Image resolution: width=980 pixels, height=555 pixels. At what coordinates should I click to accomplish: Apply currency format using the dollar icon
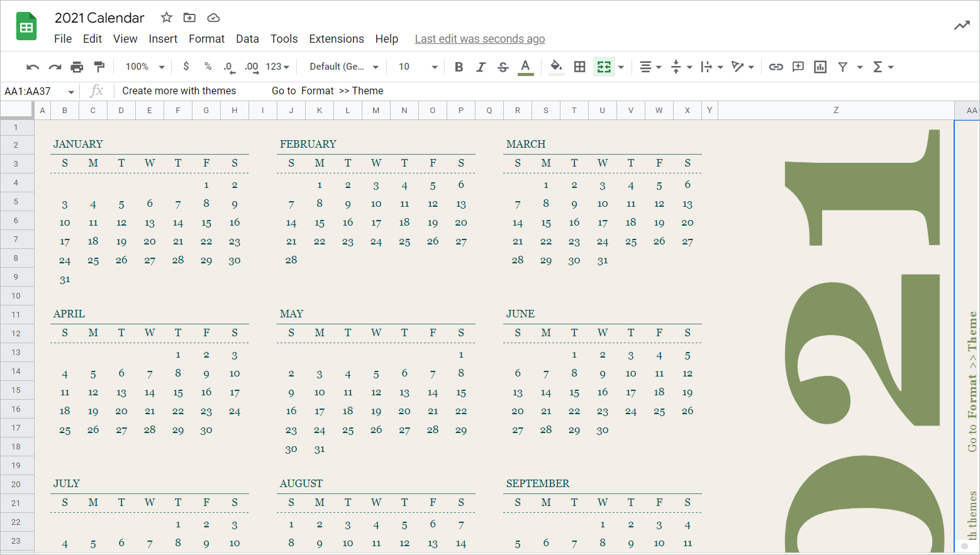186,66
